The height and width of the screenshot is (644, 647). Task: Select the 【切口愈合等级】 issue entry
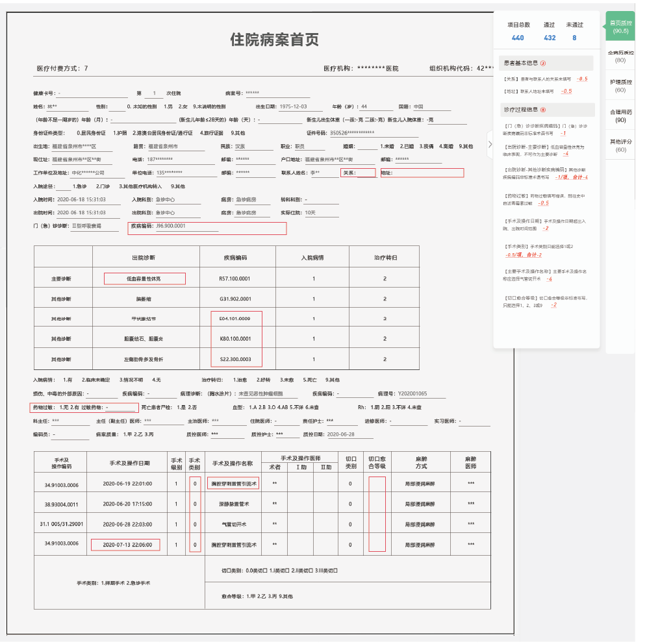544,301
